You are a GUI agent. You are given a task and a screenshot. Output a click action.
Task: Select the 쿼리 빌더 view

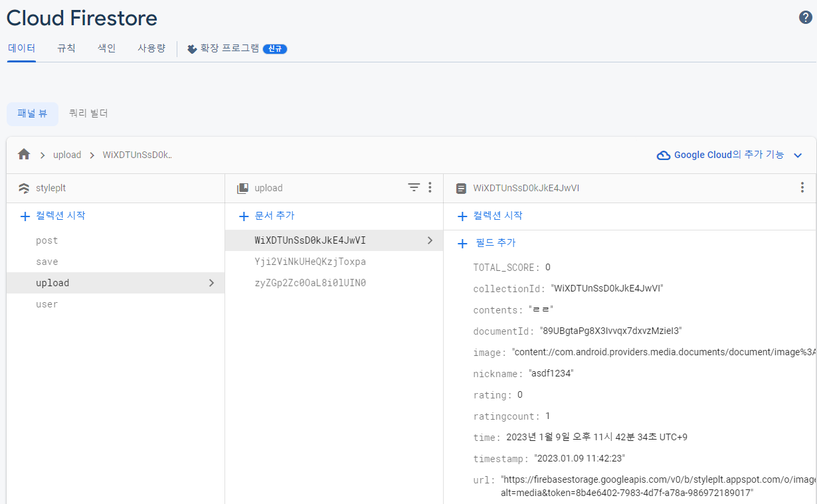pos(88,114)
